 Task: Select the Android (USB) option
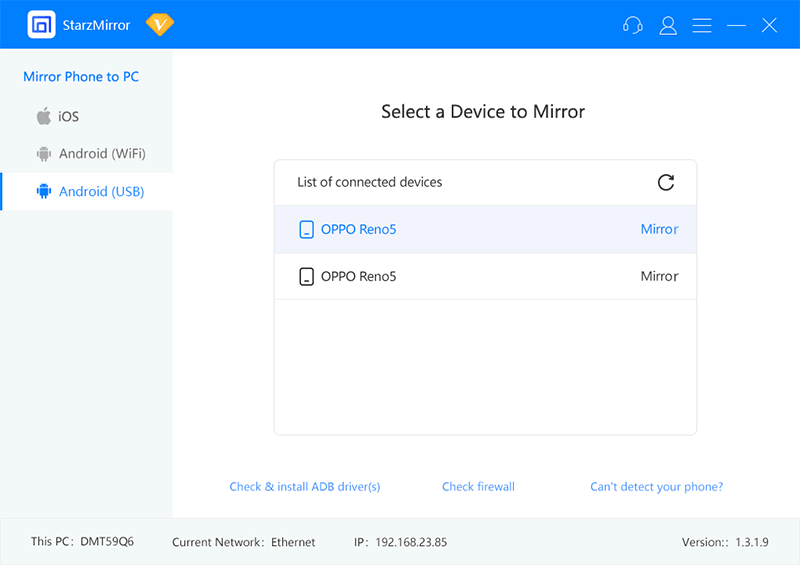pos(86,191)
